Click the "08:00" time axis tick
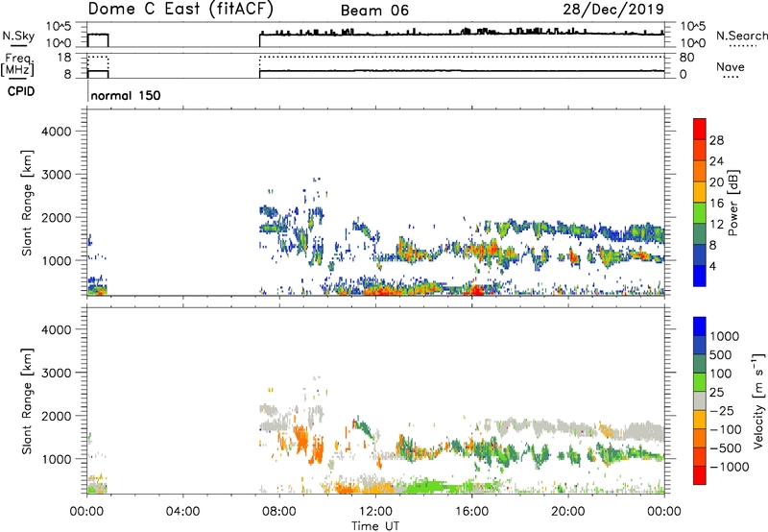The height and width of the screenshot is (532, 768). click(279, 512)
